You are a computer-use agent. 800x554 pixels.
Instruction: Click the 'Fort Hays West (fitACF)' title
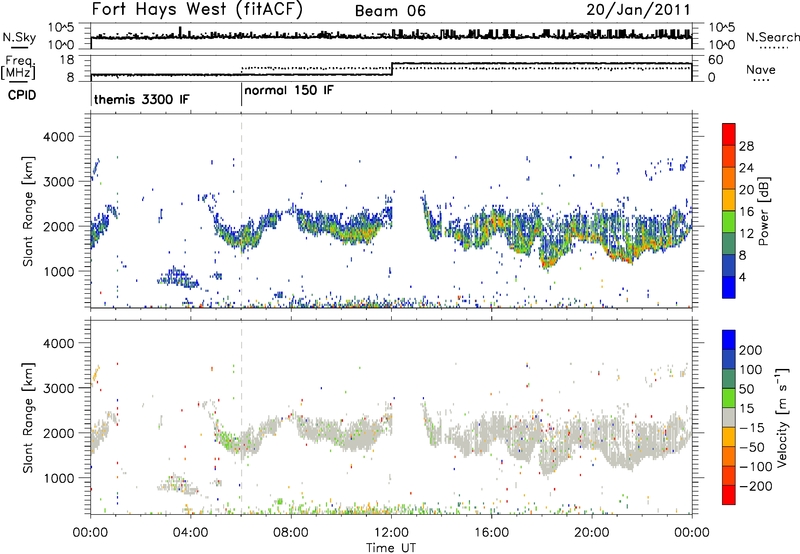point(197,10)
